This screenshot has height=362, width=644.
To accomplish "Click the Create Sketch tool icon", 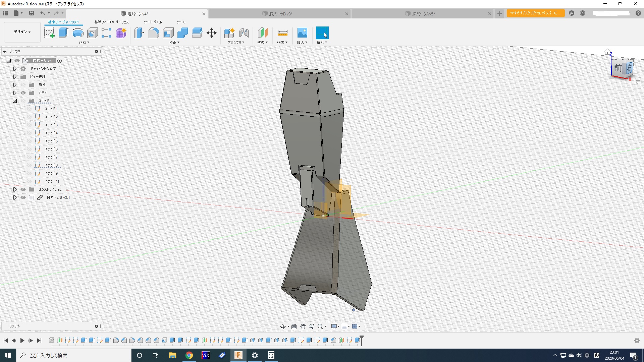I will coord(49,33).
